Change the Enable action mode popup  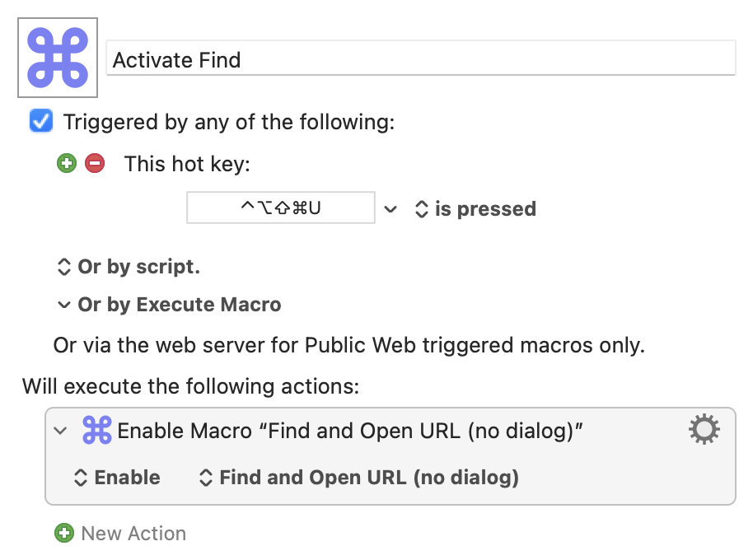(x=117, y=478)
